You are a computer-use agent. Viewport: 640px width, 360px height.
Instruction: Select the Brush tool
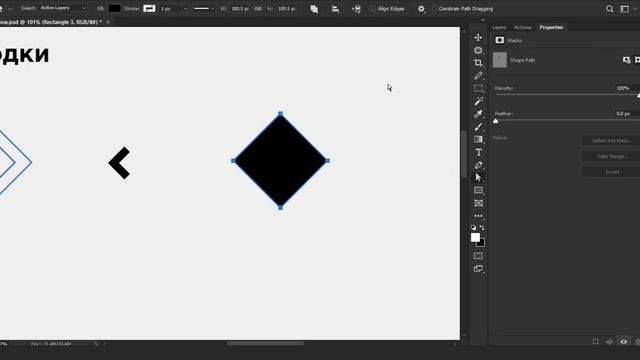478,127
